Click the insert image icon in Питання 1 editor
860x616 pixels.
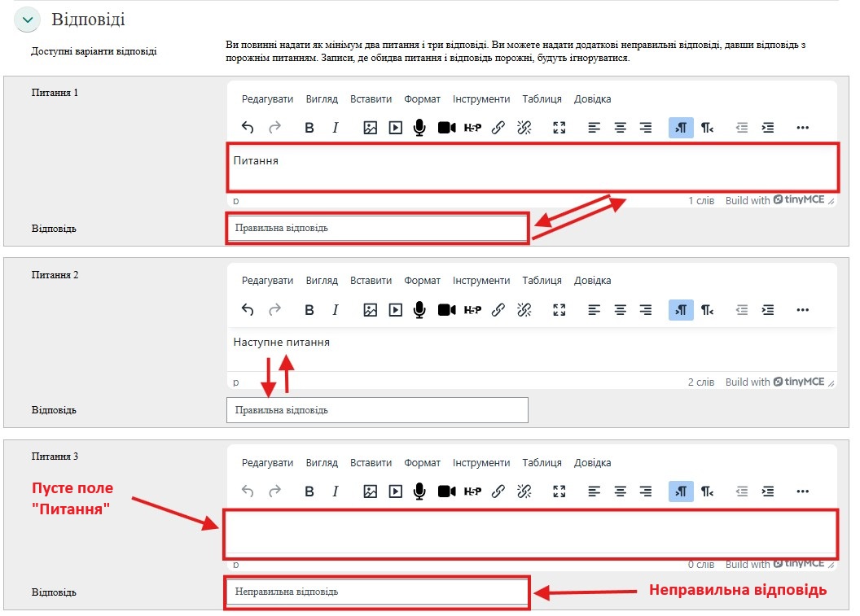tap(370, 128)
